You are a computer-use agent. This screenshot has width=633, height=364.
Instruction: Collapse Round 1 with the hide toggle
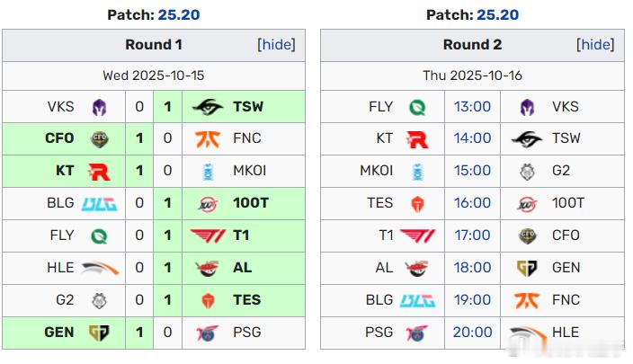point(276,45)
